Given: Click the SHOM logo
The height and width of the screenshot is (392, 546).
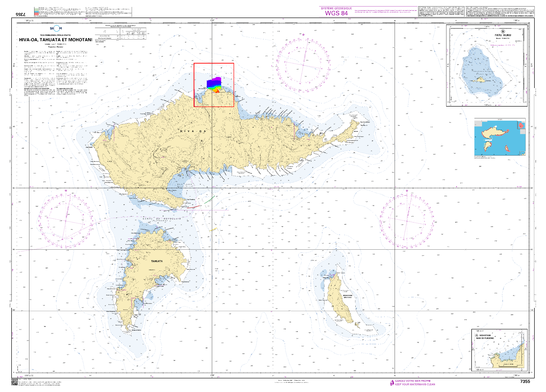Looking at the screenshot, I should pyautogui.click(x=56, y=28).
